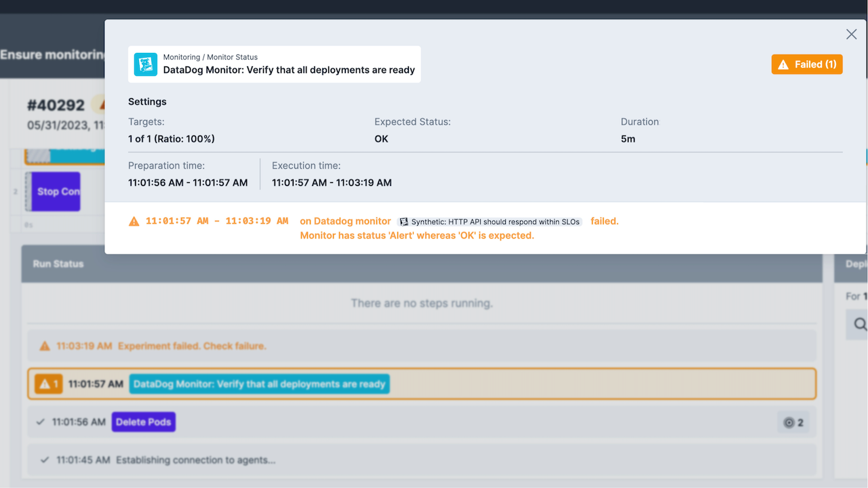Click target count badge 2 on Delete Pods row
This screenshot has width=868, height=488.
[793, 422]
